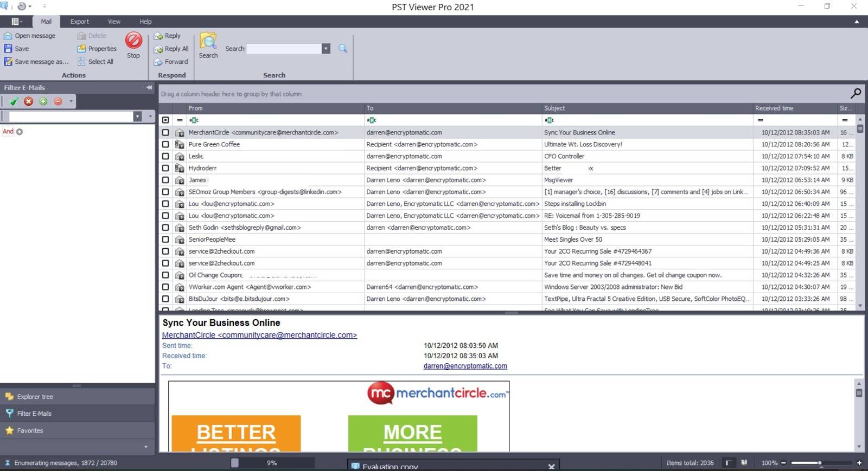Open the Help ribbon tab
This screenshot has width=868, height=471.
click(145, 22)
